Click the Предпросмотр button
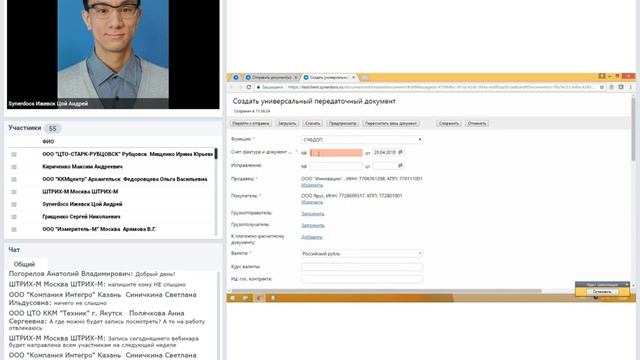This screenshot has height=360, width=640. (342, 123)
